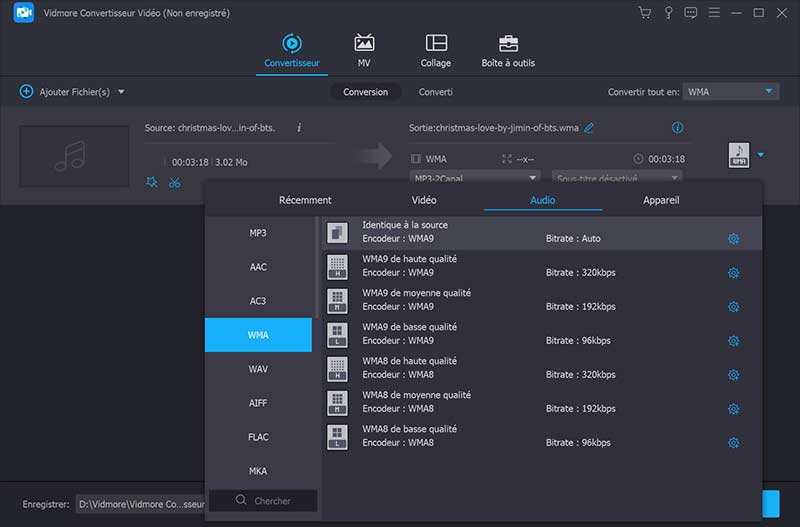Image resolution: width=800 pixels, height=527 pixels.
Task: Open the shopping cart icon in title bar
Action: [x=644, y=13]
